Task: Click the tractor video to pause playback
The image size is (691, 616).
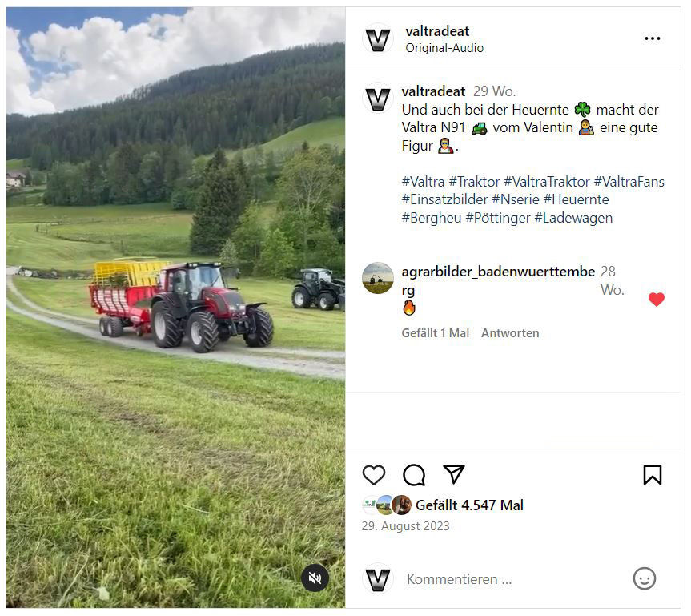Action: click(176, 308)
